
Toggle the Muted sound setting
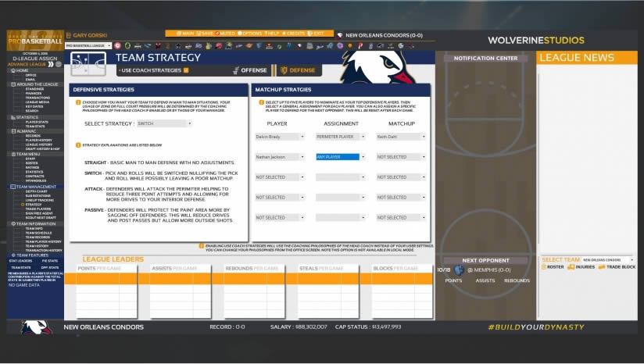(225, 34)
